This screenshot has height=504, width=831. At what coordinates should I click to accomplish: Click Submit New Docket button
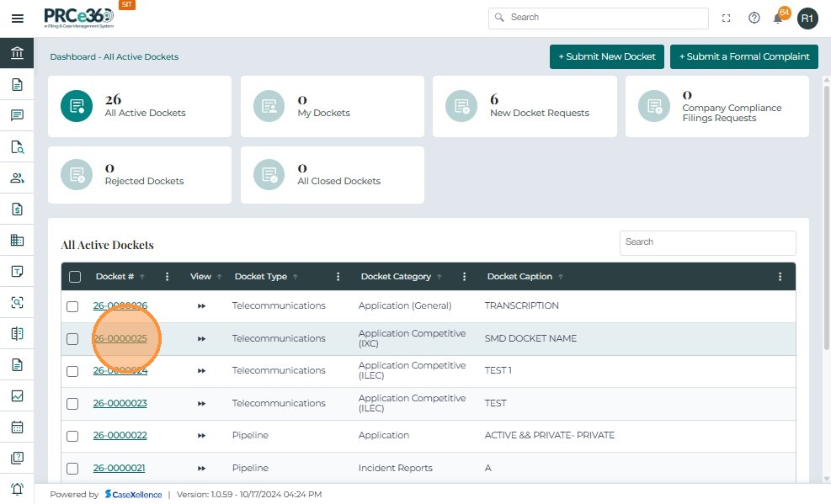[x=606, y=56]
